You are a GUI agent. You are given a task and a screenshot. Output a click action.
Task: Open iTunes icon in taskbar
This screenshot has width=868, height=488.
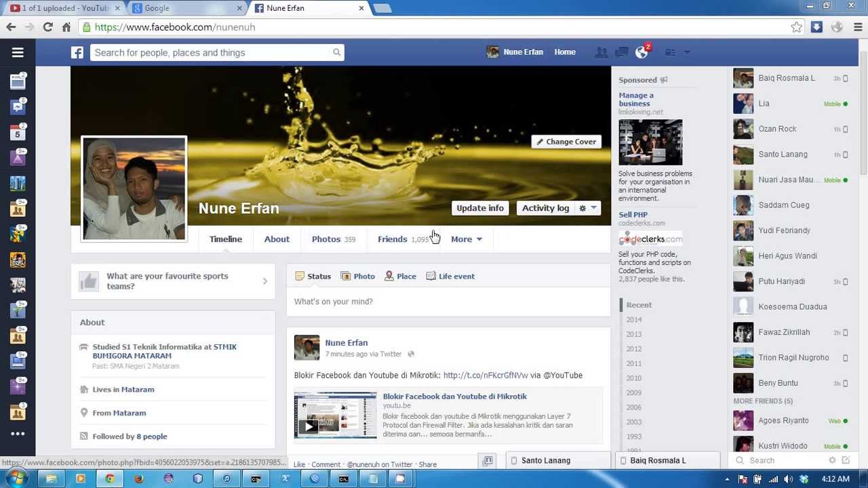(x=227, y=479)
